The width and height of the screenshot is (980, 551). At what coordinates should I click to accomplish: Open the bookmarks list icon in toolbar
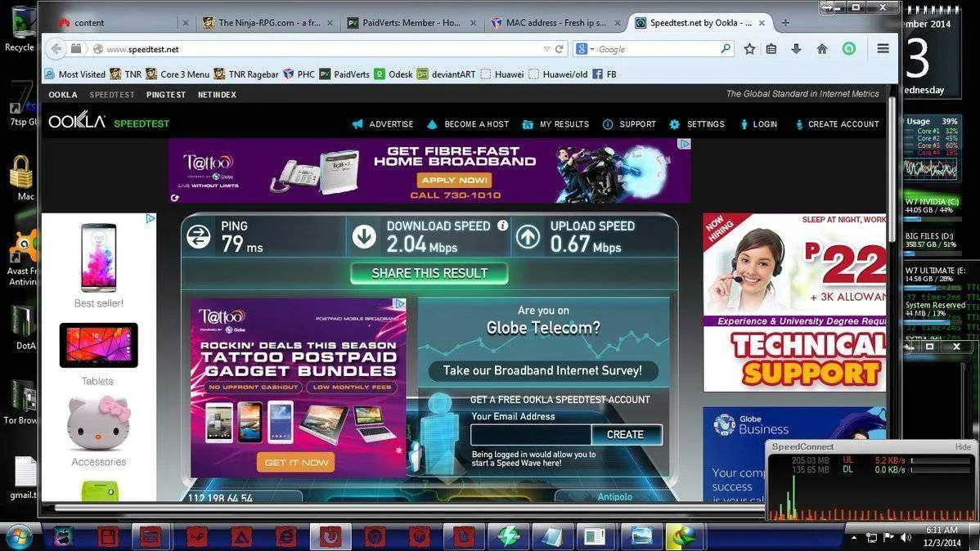(771, 49)
